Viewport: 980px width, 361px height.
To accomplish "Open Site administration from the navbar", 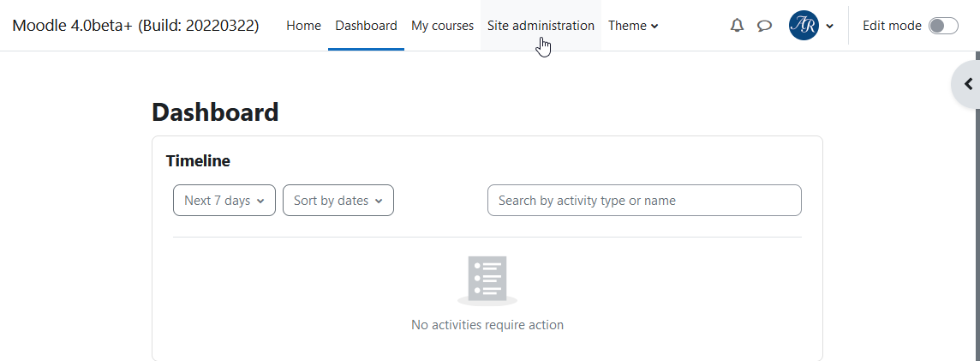I will tap(541, 26).
